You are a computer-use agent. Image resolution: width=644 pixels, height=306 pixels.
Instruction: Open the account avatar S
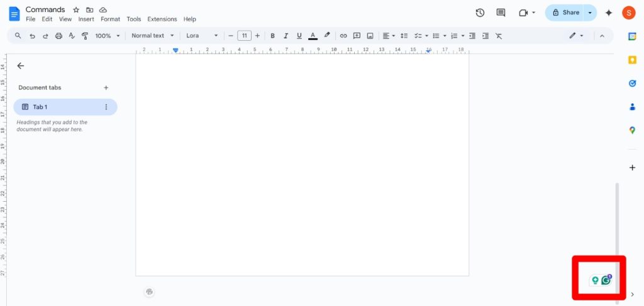pyautogui.click(x=629, y=13)
